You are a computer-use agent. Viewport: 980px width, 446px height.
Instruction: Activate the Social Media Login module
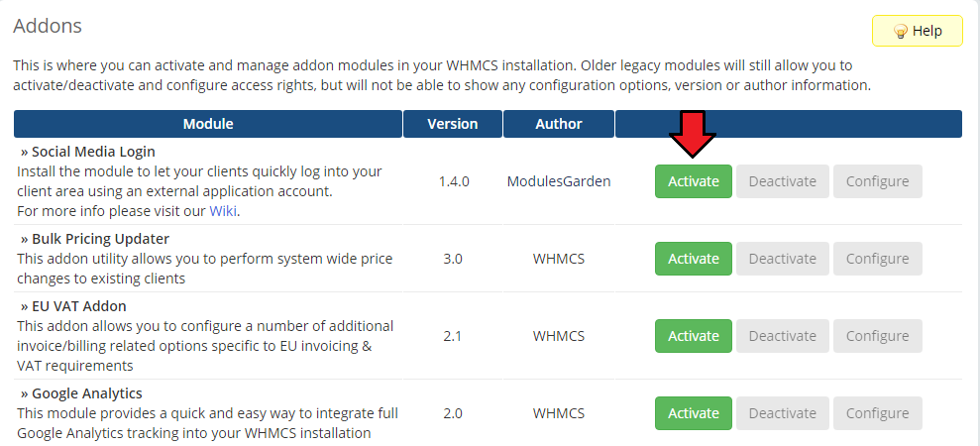[x=693, y=181]
